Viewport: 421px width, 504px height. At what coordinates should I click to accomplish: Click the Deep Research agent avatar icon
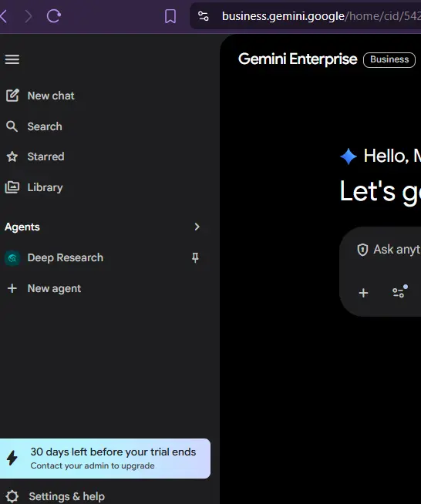pyautogui.click(x=12, y=258)
